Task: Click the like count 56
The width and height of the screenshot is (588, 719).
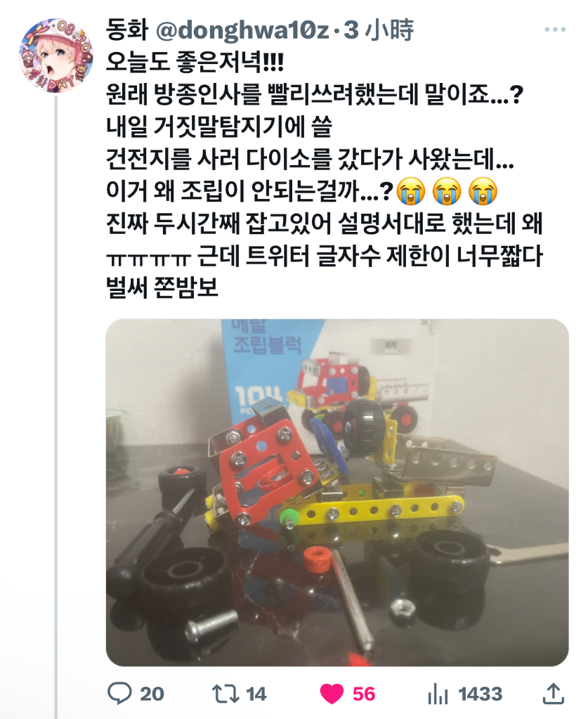Action: click(x=364, y=694)
